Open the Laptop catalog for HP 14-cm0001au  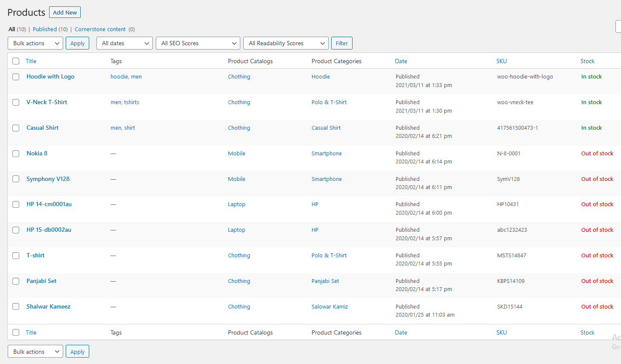236,204
